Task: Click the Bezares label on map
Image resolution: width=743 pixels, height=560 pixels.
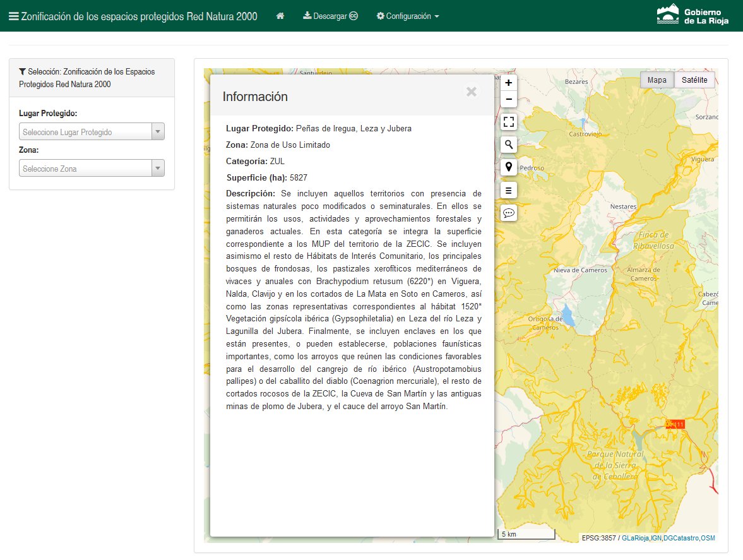Action: [576, 81]
